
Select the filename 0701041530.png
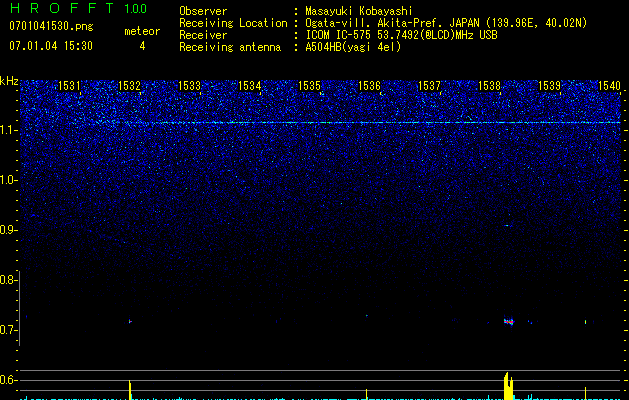[x=51, y=27]
